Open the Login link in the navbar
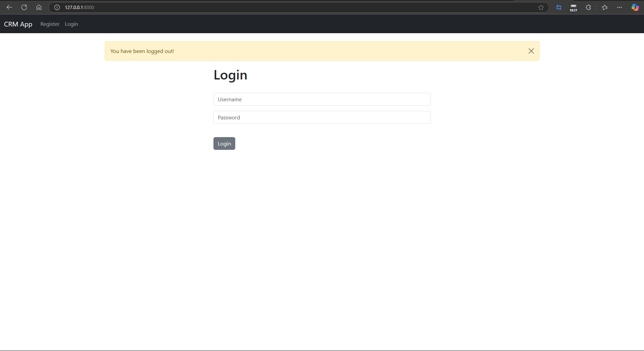 pyautogui.click(x=71, y=24)
